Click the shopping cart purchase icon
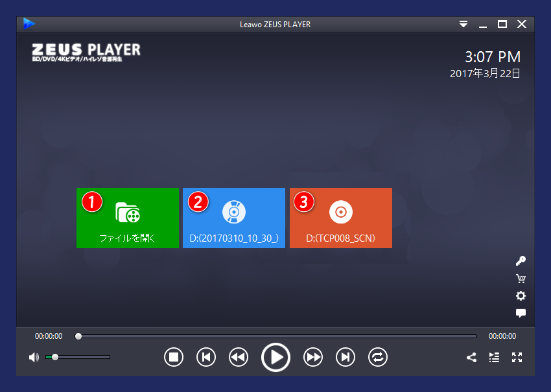 tap(521, 278)
